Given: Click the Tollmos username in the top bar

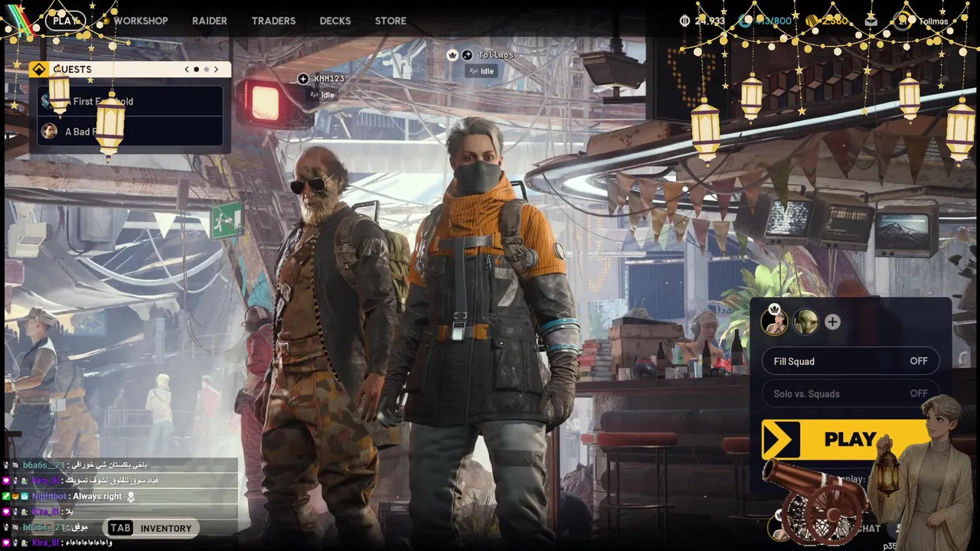Looking at the screenshot, I should 933,21.
